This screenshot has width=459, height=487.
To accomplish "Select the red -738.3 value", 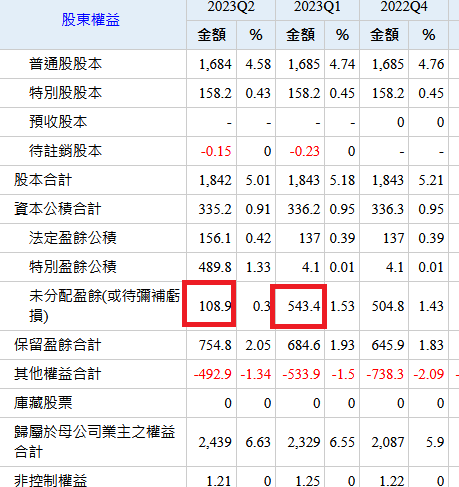I will click(x=385, y=374).
